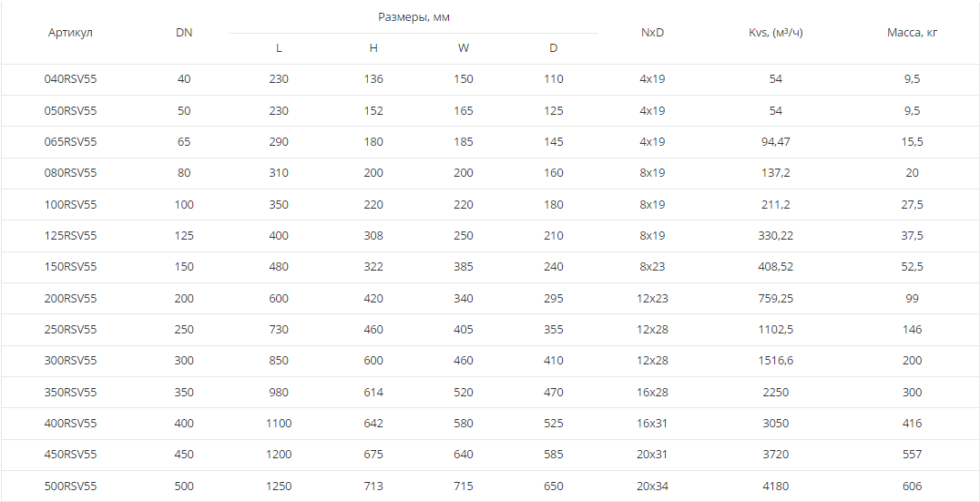The height and width of the screenshot is (502, 980).
Task: Select the DN column header
Action: (184, 33)
